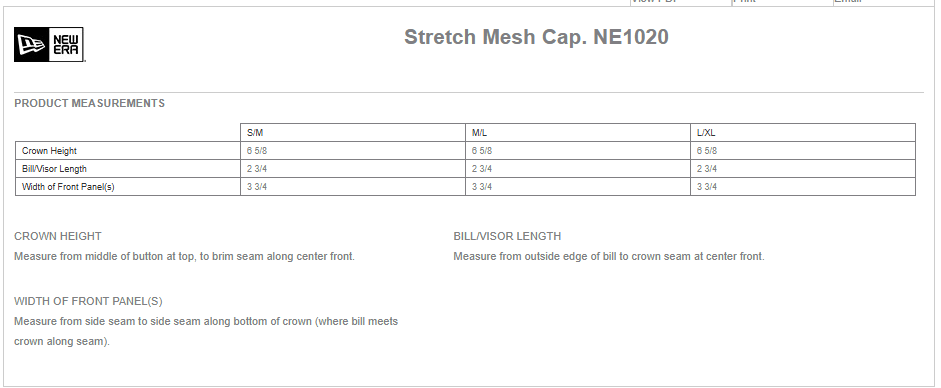
Task: Click the bill measuring instructions text
Action: [609, 256]
